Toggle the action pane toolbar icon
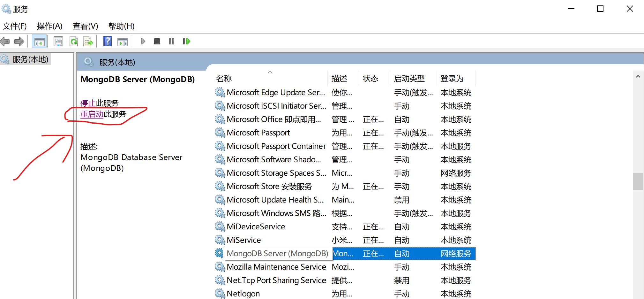The width and height of the screenshot is (644, 299). [x=123, y=42]
